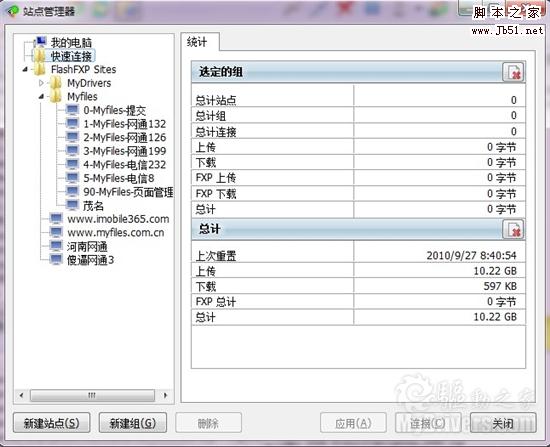This screenshot has height=447, width=550.
Task: Click the Myfiles folder icon
Action: click(x=56, y=96)
